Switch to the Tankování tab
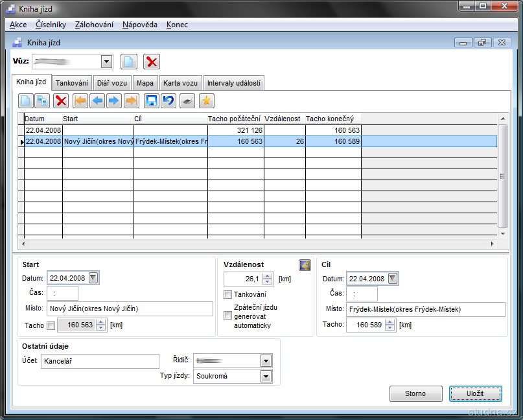Image resolution: width=523 pixels, height=420 pixels. point(71,83)
